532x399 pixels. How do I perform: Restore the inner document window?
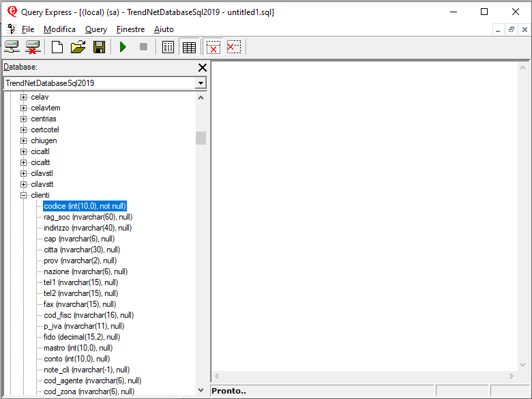(512, 29)
